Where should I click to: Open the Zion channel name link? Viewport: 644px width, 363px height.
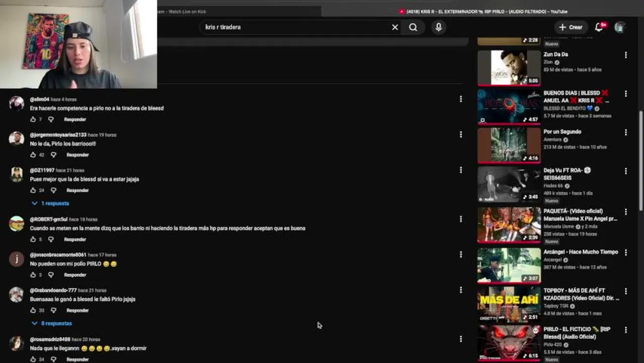548,62
